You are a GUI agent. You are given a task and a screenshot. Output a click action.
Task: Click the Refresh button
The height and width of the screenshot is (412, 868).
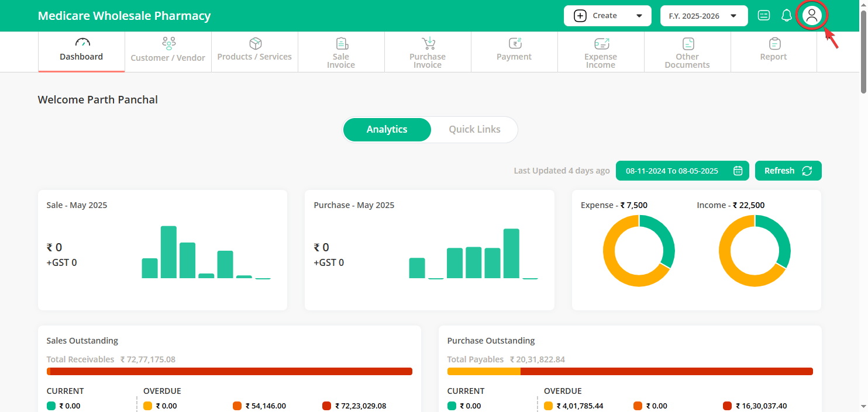click(x=788, y=171)
